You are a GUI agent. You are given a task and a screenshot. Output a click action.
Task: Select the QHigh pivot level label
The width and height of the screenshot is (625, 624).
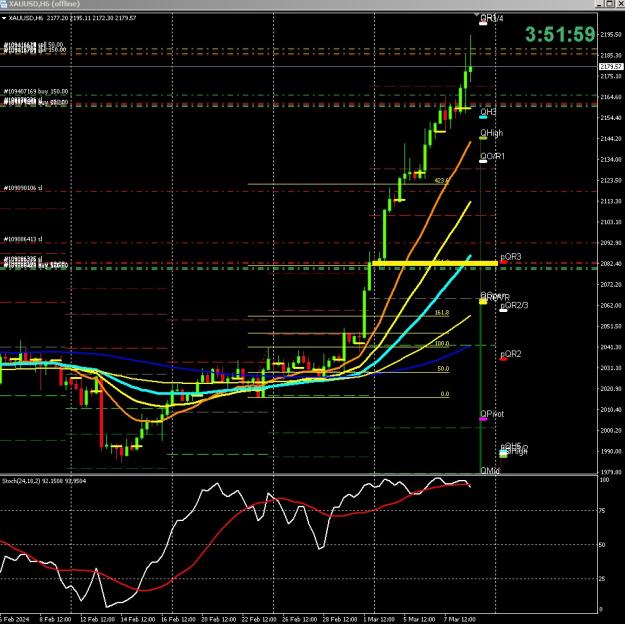click(491, 133)
